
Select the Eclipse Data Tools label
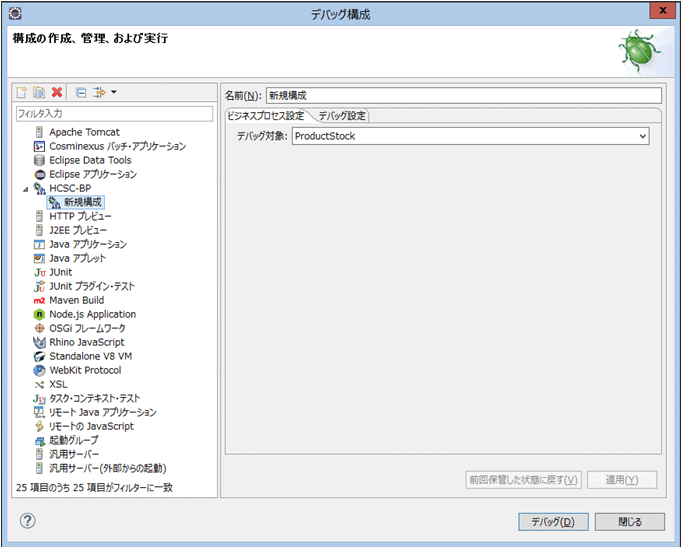coord(90,160)
